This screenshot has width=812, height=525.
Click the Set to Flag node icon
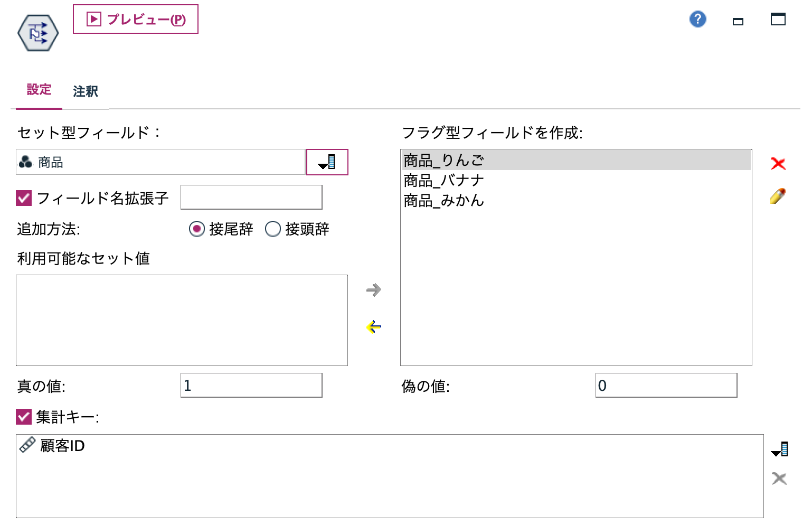tap(39, 32)
